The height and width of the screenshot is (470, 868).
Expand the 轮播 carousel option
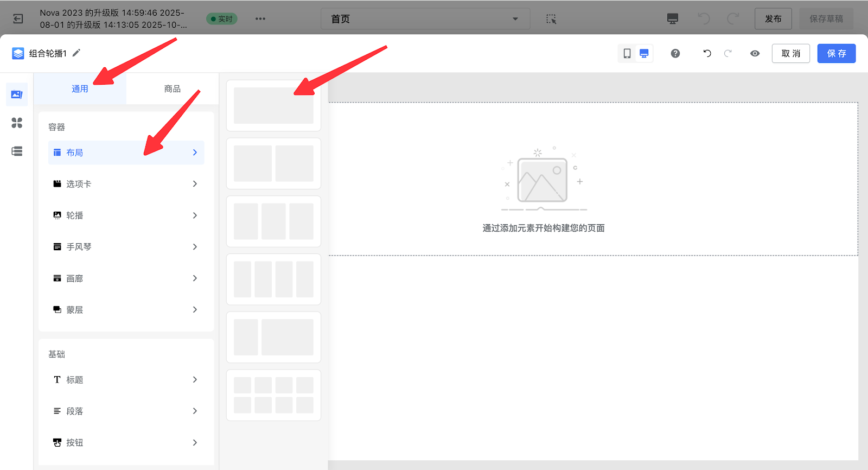point(126,215)
